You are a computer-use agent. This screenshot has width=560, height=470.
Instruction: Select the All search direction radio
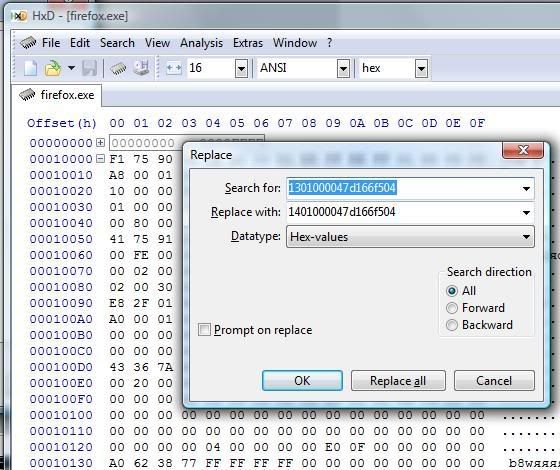[x=452, y=291]
